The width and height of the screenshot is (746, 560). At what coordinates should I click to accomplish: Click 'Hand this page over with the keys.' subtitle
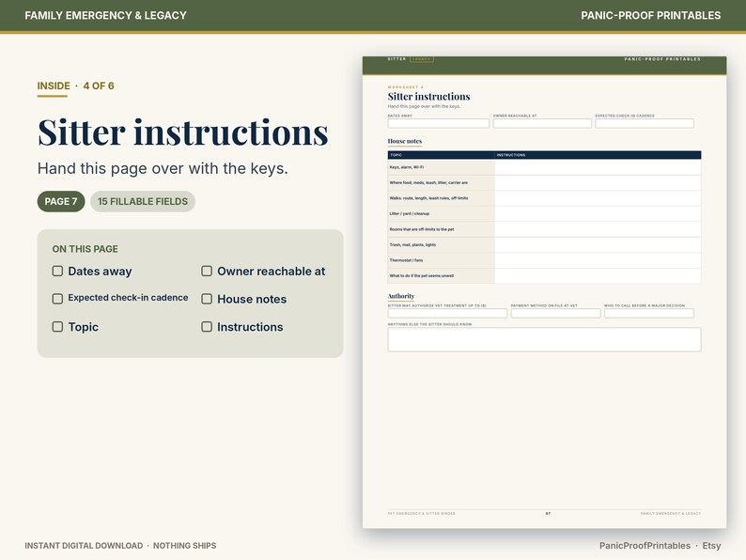163,168
